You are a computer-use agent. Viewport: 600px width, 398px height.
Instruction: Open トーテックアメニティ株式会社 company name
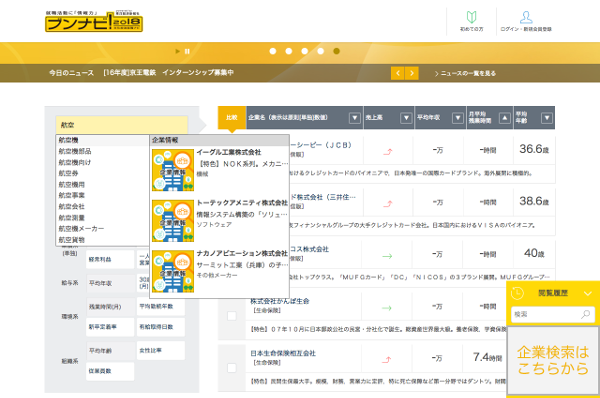[242, 203]
